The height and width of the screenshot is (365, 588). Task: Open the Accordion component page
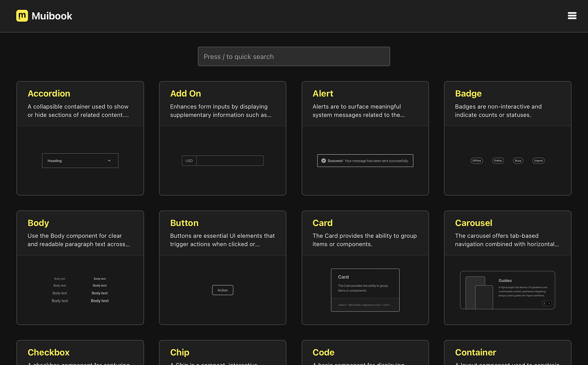[49, 93]
